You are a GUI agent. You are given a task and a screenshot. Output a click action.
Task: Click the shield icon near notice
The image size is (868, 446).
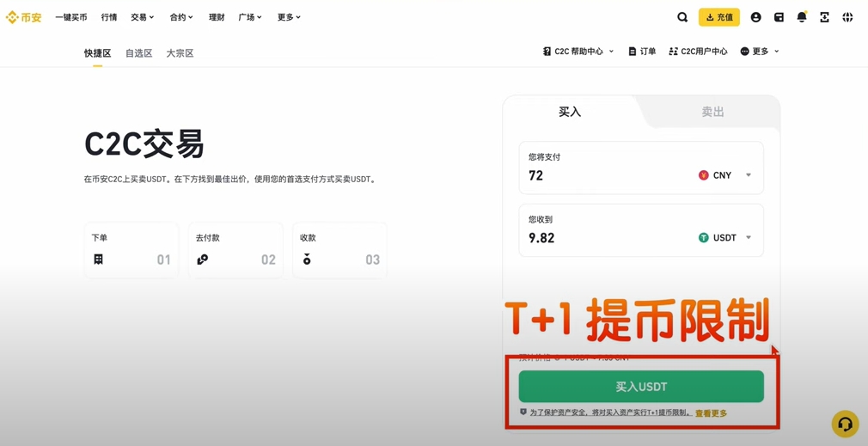click(x=523, y=412)
